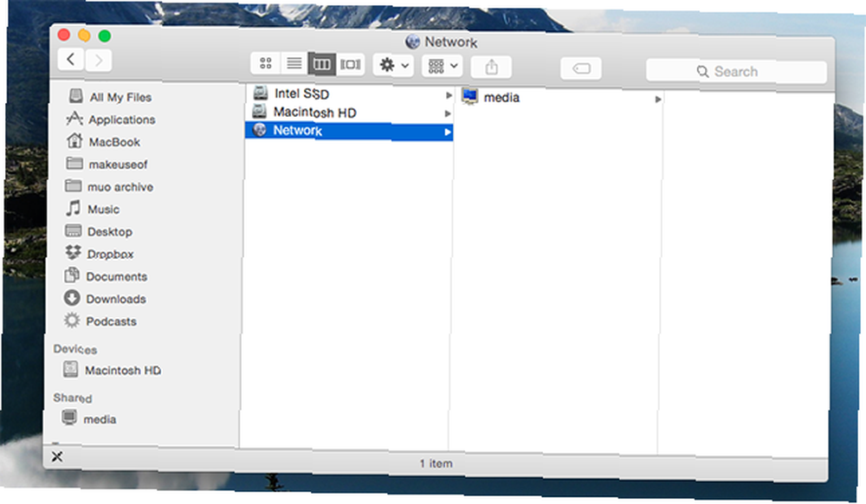Click the Share toolbar button
The image size is (866, 504).
(491, 68)
